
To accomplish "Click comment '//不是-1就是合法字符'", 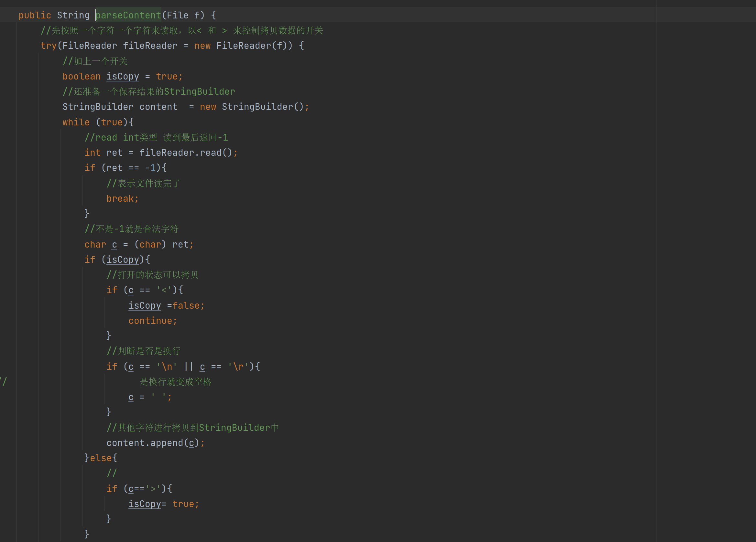I will point(132,229).
